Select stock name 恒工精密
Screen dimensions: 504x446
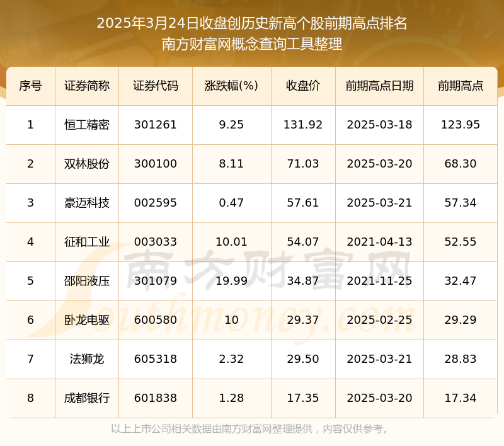87,125
